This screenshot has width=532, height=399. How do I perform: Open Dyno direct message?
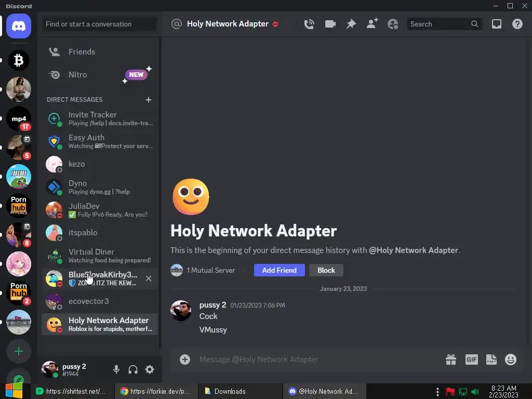coord(100,187)
